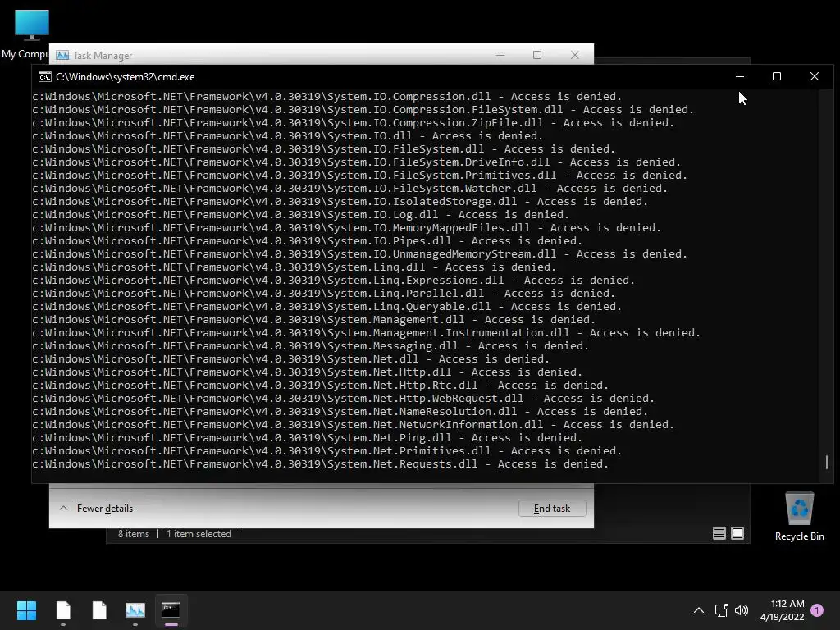Open the network status tray icon
The height and width of the screenshot is (630, 840).
coord(721,610)
